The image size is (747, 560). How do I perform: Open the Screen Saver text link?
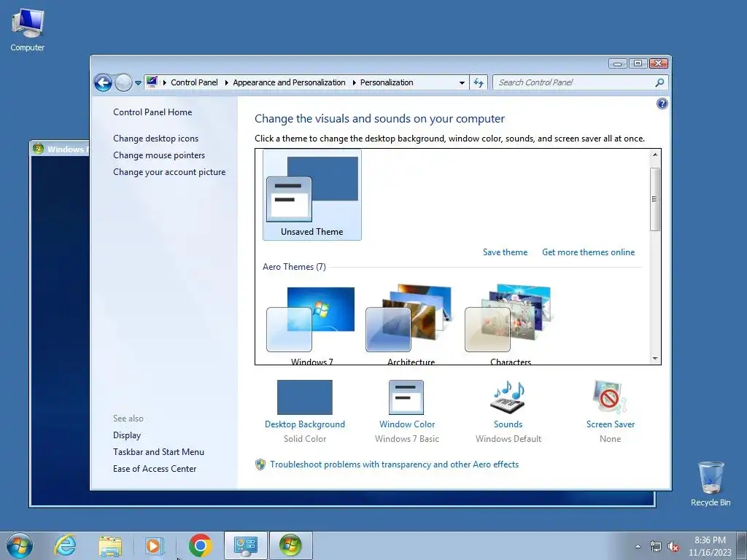[x=611, y=424]
